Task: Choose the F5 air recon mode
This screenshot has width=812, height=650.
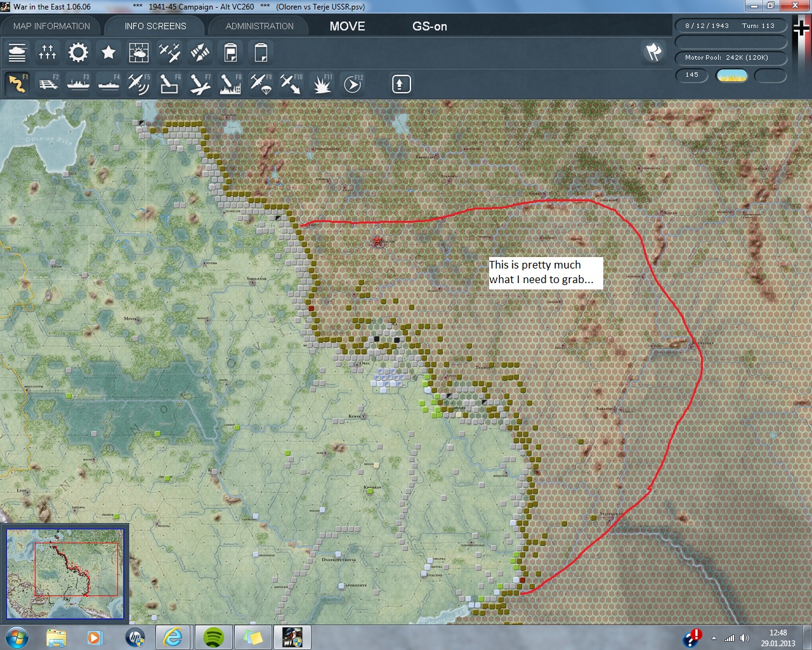Action: [139, 84]
